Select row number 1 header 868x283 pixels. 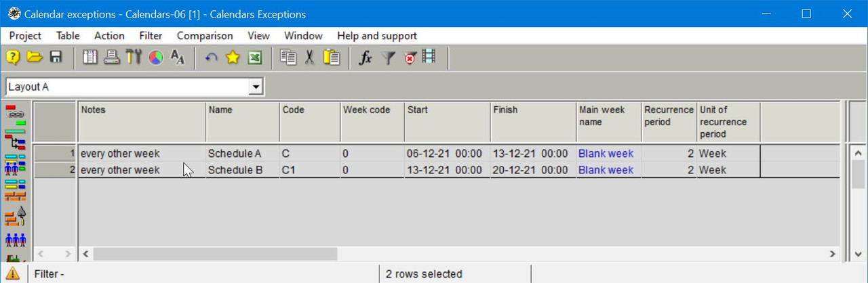click(x=56, y=154)
